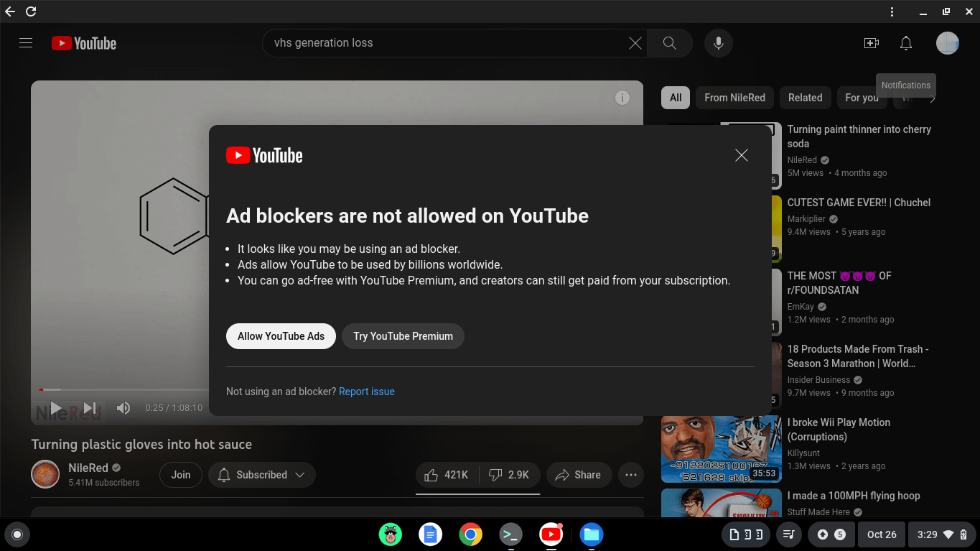Play the video
Screen dimensions: 980x551
(x=55, y=408)
